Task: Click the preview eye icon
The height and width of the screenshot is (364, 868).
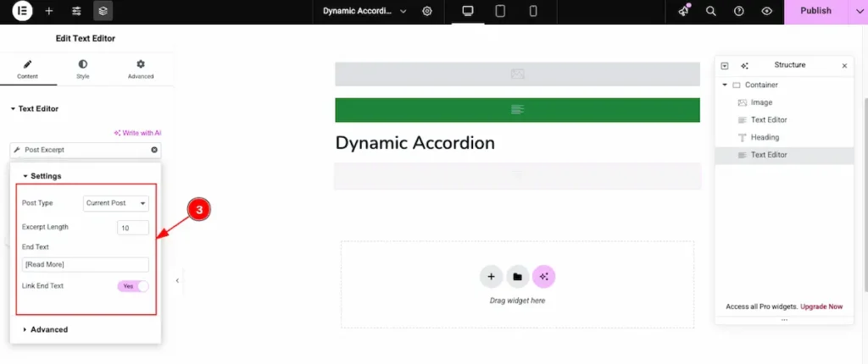Action: (x=766, y=11)
